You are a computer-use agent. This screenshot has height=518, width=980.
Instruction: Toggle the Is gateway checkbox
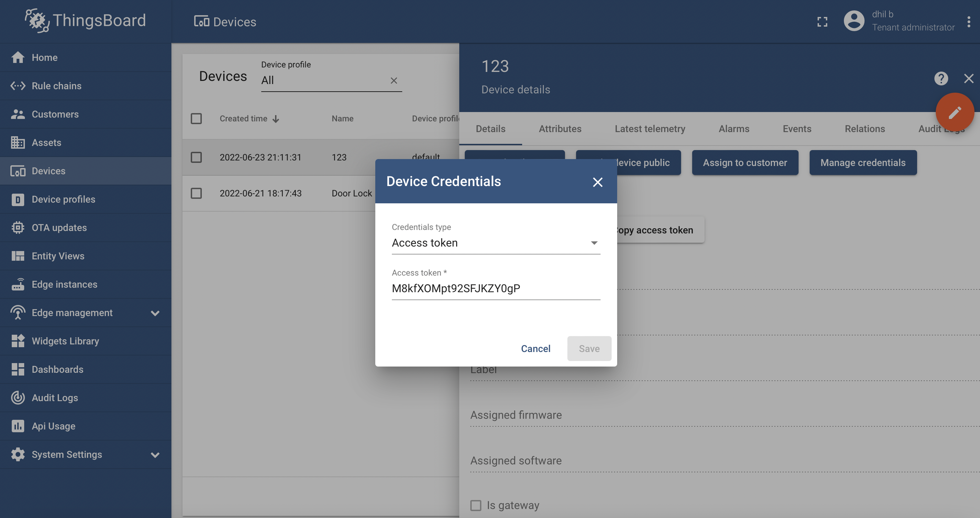[475, 505]
